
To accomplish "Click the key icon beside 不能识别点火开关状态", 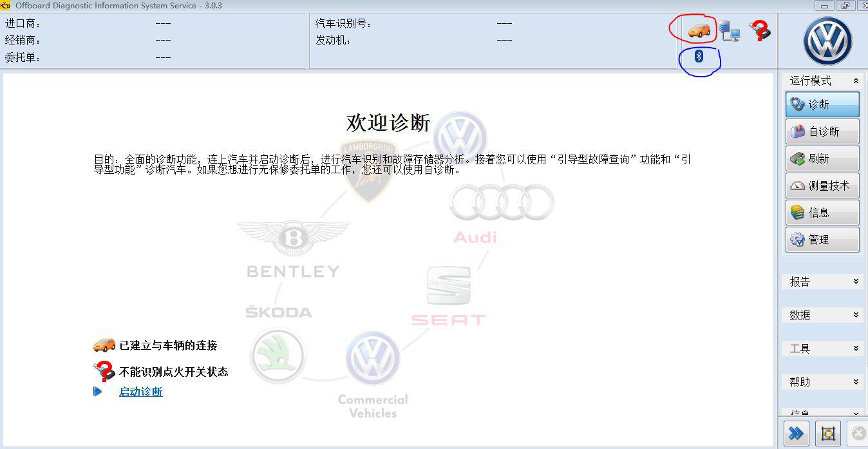I will (104, 371).
